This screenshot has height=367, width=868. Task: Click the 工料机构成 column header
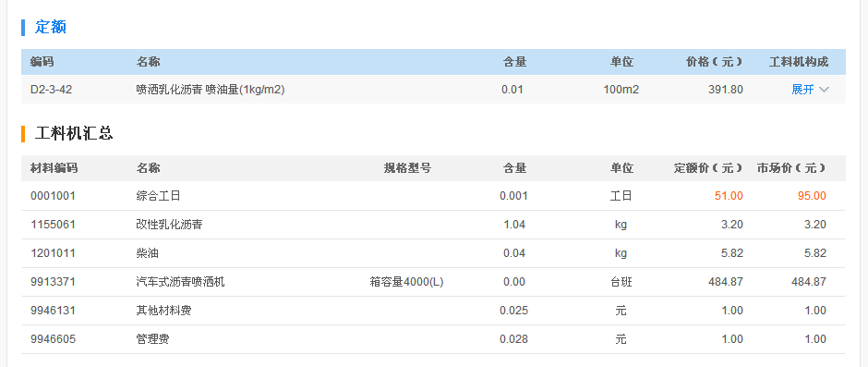(799, 62)
